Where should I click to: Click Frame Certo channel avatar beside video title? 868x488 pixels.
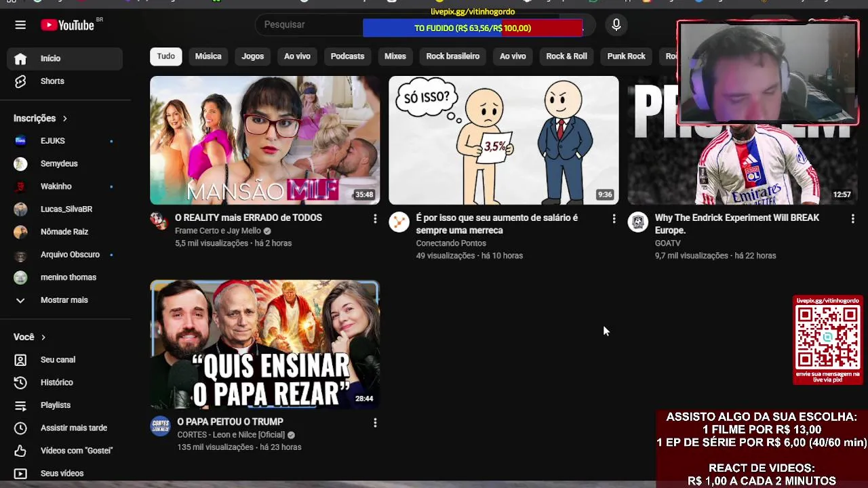[159, 222]
